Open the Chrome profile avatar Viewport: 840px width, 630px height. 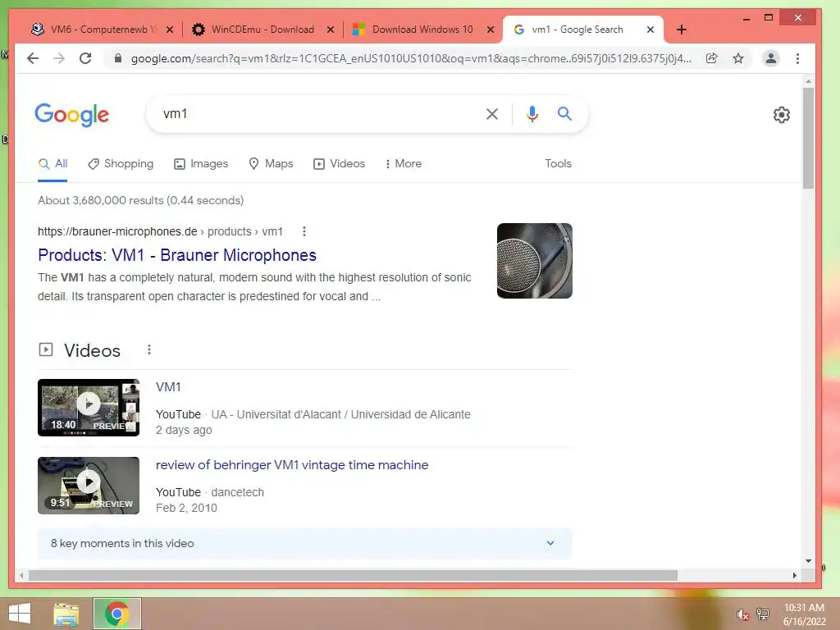click(770, 58)
